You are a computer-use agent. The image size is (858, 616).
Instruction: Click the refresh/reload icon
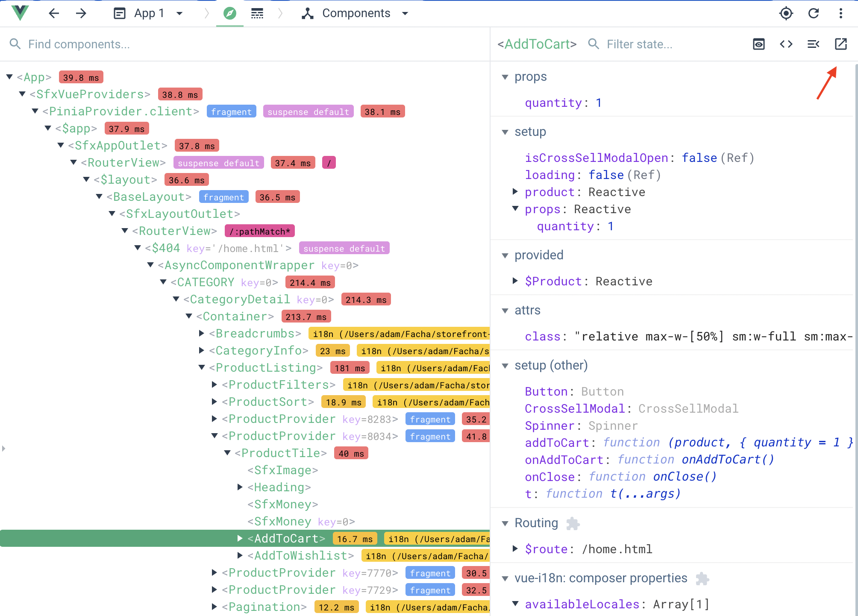(814, 13)
